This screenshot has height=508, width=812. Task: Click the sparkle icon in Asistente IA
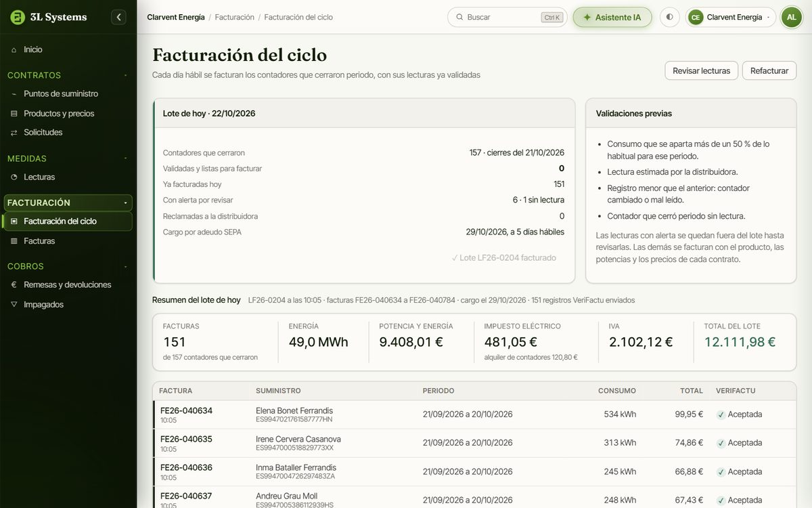point(587,17)
